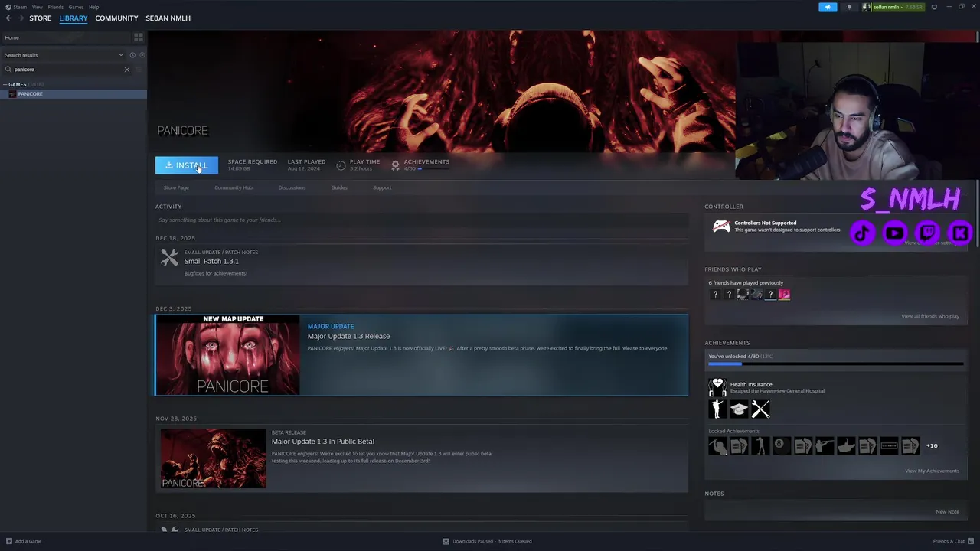Create a New Note

click(947, 512)
